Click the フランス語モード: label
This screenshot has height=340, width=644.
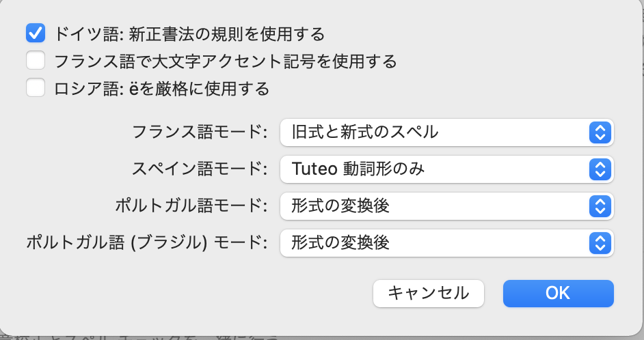(200, 132)
